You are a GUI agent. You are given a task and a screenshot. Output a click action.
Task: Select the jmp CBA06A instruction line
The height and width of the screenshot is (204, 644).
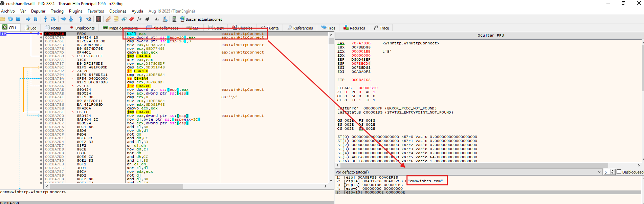(138, 56)
